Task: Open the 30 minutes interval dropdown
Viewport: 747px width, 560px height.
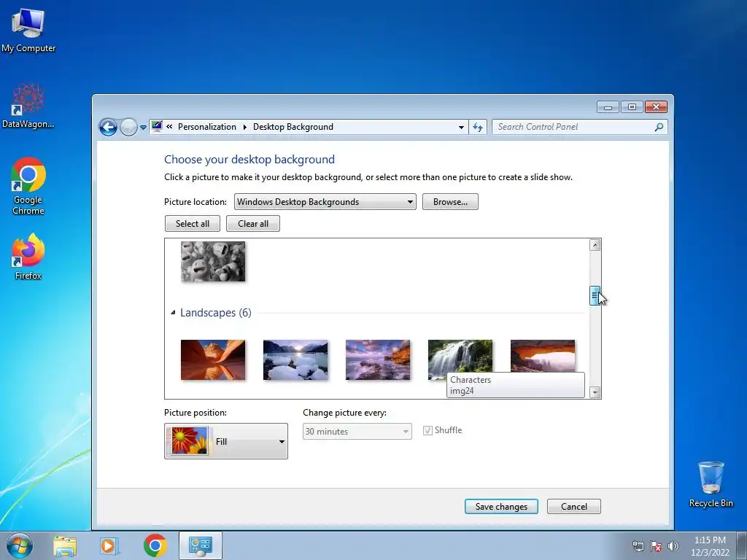Action: point(357,432)
